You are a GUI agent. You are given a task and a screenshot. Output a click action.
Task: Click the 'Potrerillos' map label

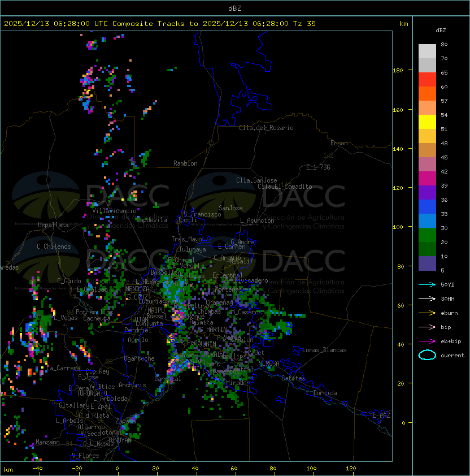tap(94, 312)
